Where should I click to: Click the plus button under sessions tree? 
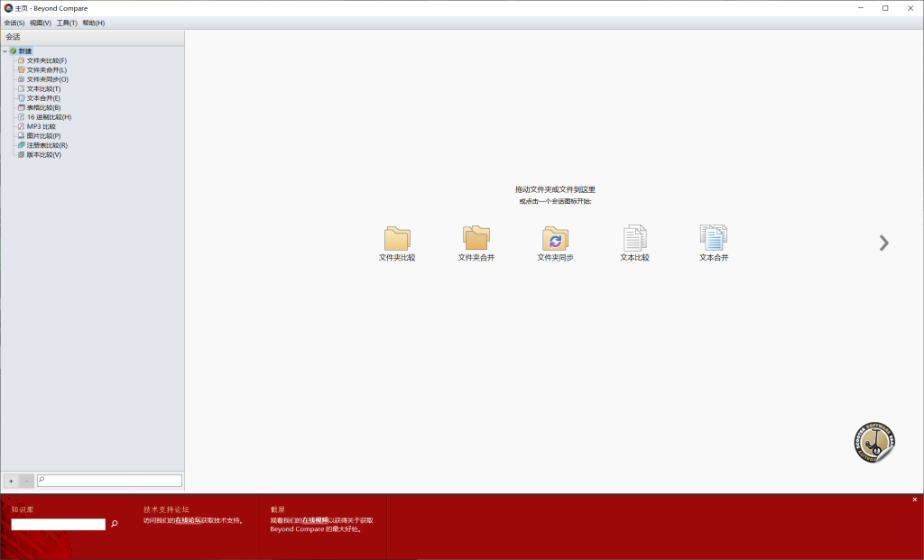pos(11,481)
